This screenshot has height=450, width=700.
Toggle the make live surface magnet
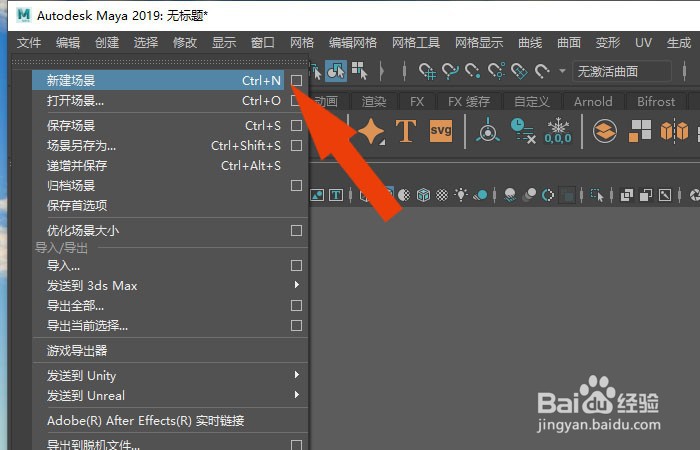point(542,71)
